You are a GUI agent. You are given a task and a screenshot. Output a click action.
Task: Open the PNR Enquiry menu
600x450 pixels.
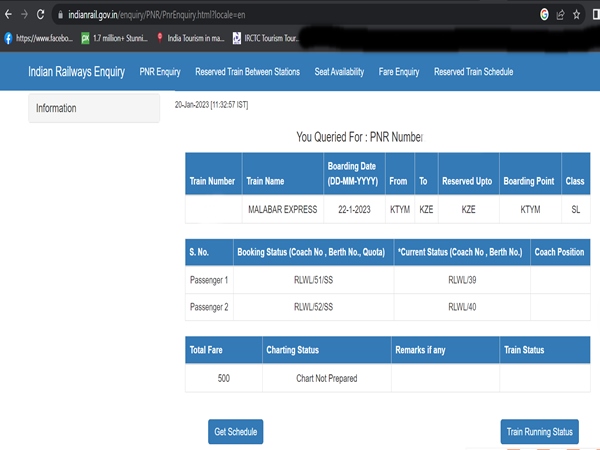(x=160, y=72)
